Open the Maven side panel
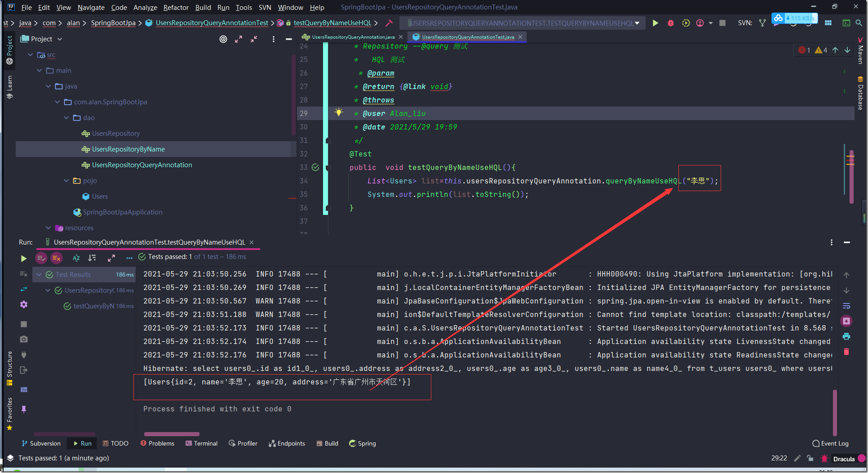Image resolution: width=868 pixels, height=473 pixels. [x=861, y=50]
